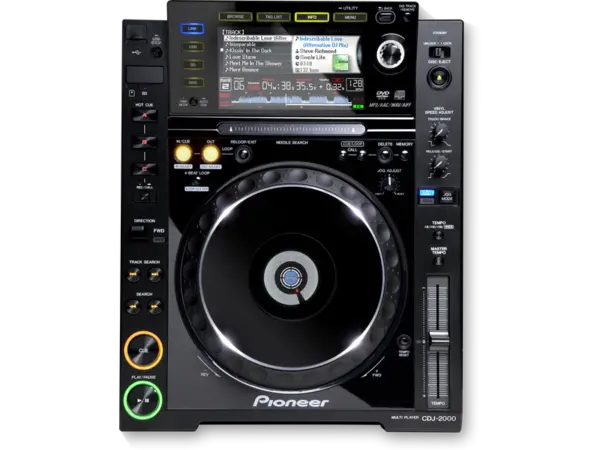Trigger Hot Cue A pad

pos(144,115)
